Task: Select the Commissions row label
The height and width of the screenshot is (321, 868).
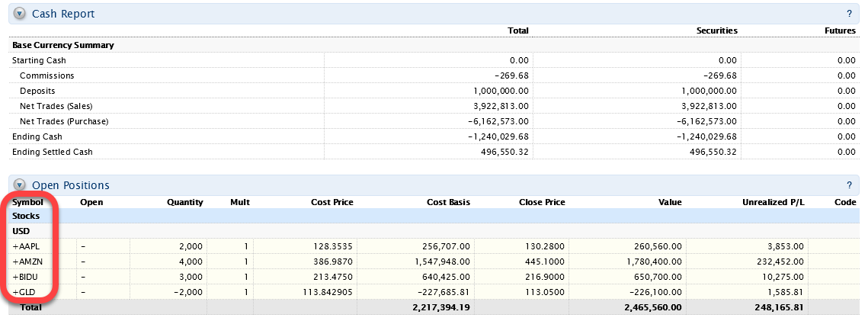Action: click(x=46, y=75)
